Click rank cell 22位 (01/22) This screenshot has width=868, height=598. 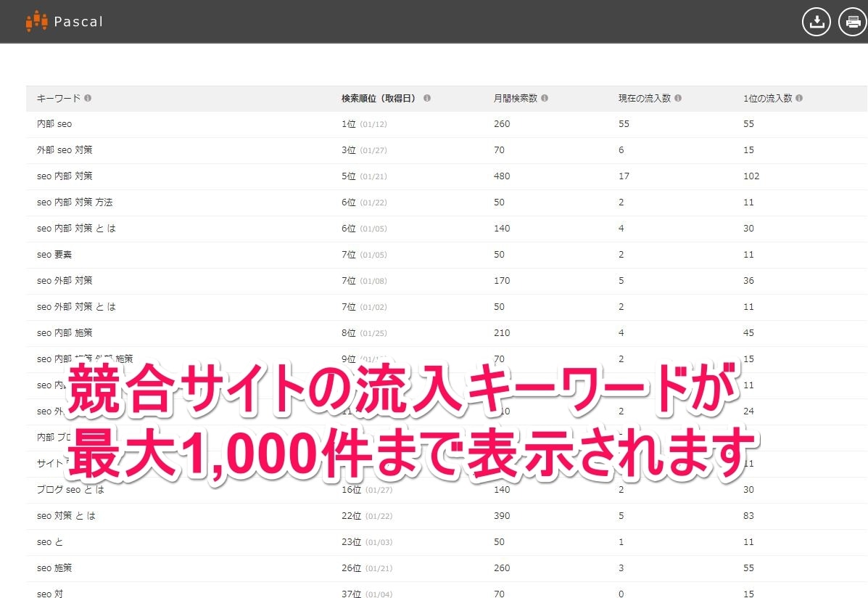click(367, 516)
